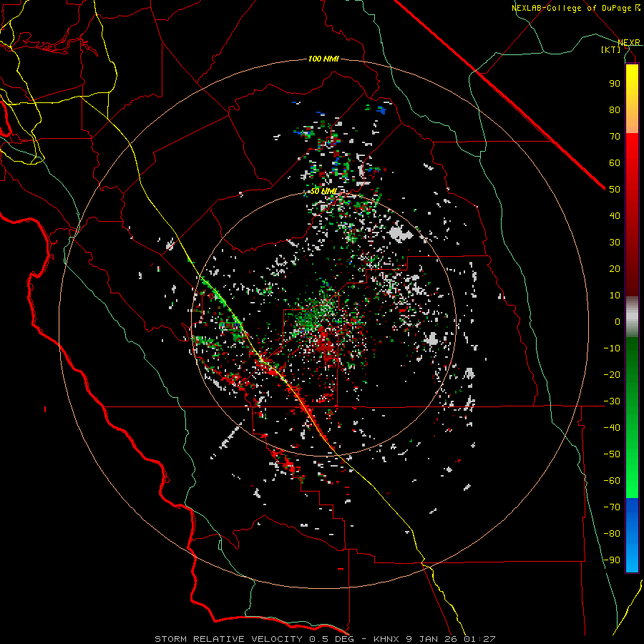
Task: Click the gray zero-velocity segment of color bar
Action: coord(632,318)
